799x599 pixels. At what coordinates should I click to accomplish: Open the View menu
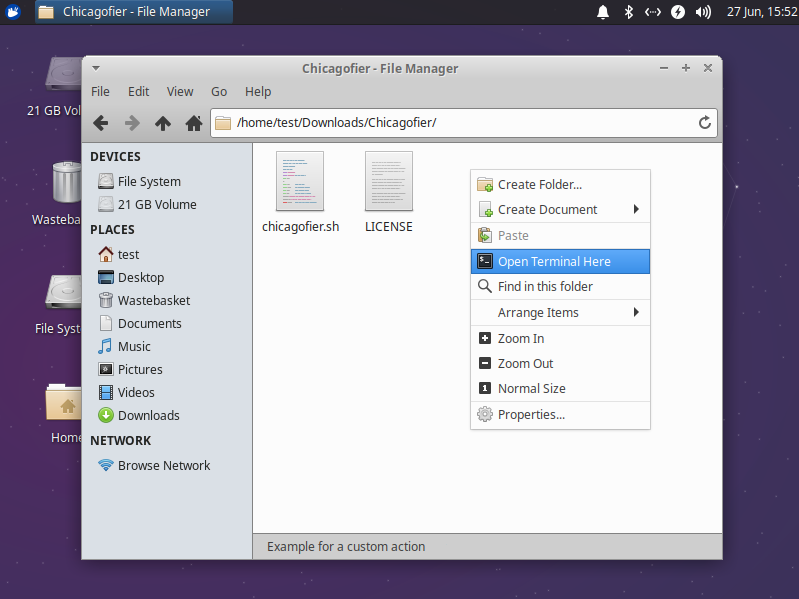click(180, 92)
